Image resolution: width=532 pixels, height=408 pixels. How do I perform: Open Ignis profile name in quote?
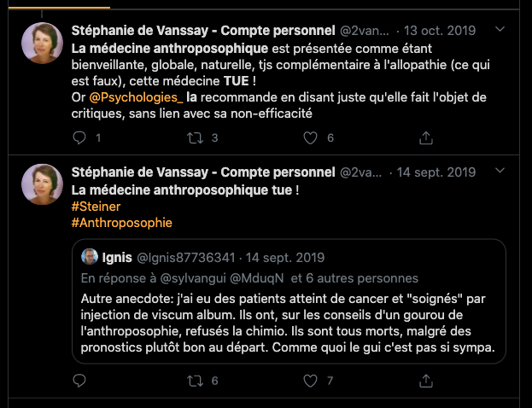click(x=115, y=257)
